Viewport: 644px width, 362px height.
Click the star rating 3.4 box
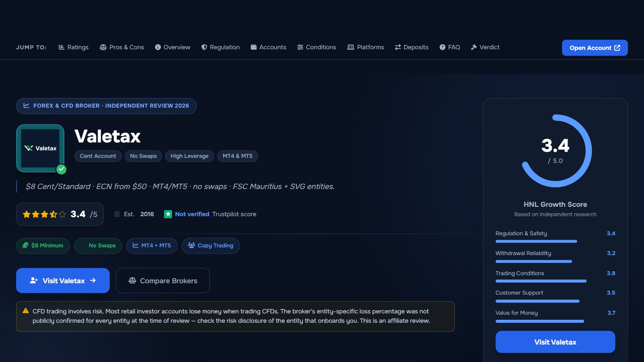[60, 214]
